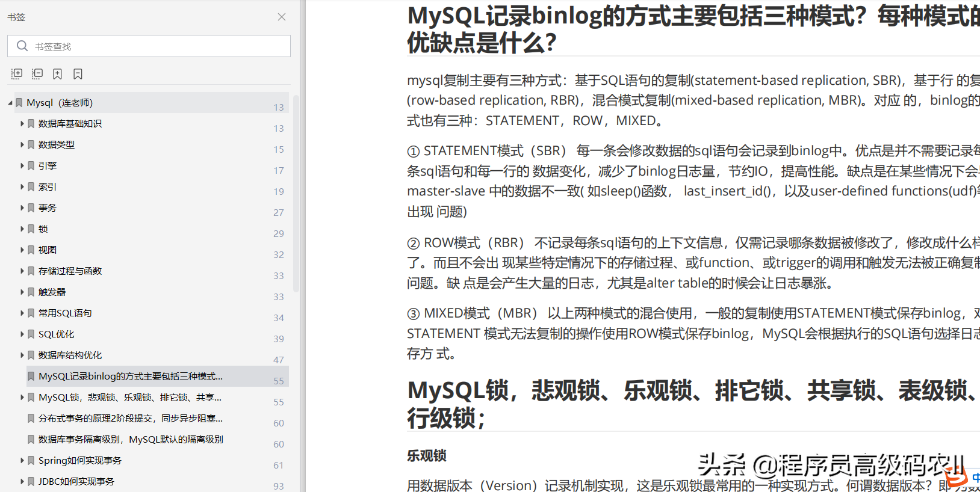Jump to 引擎 bookmark
Screen dimensions: 980x492
point(48,165)
